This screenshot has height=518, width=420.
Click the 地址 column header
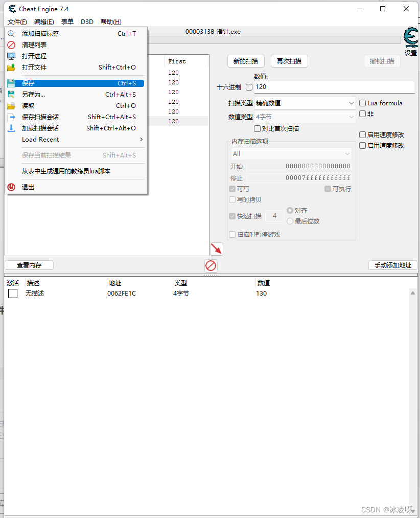pyautogui.click(x=115, y=283)
